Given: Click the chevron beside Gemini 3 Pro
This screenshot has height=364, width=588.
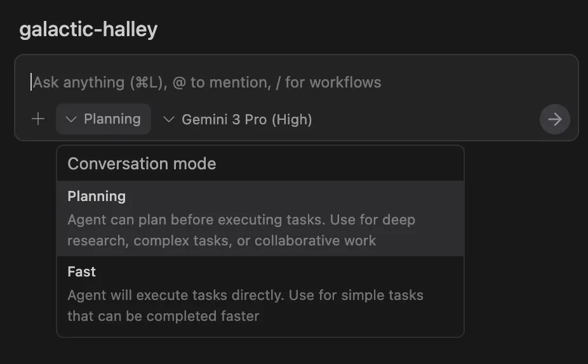Looking at the screenshot, I should (169, 119).
